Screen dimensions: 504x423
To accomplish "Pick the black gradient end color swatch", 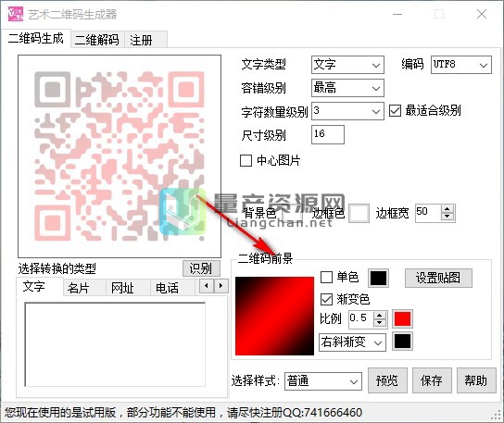I will click(x=402, y=342).
